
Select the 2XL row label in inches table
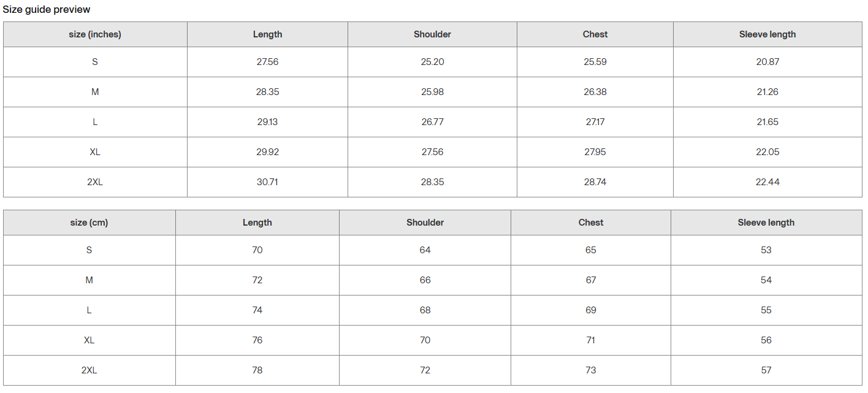point(95,182)
